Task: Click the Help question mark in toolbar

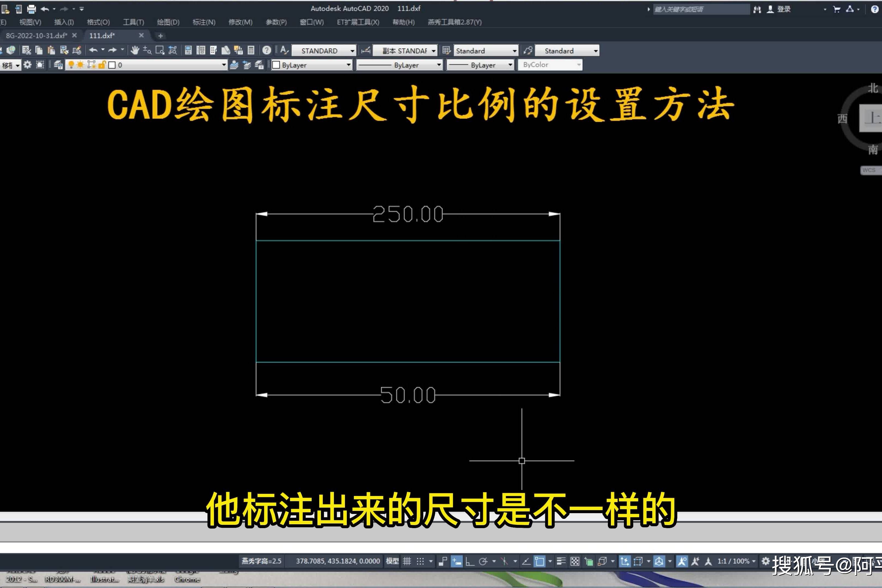Action: coord(267,50)
